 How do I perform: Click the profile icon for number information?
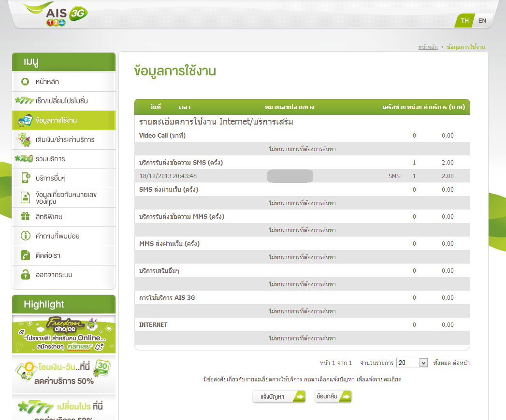(25, 197)
